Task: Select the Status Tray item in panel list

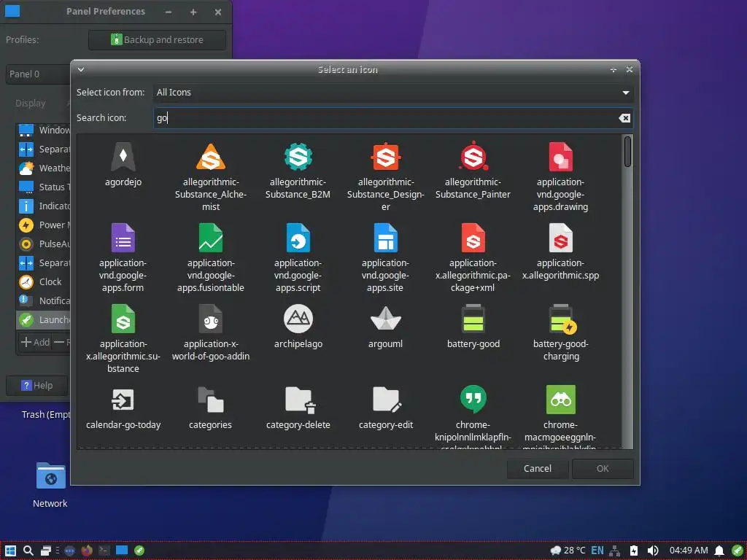Action: (x=44, y=187)
